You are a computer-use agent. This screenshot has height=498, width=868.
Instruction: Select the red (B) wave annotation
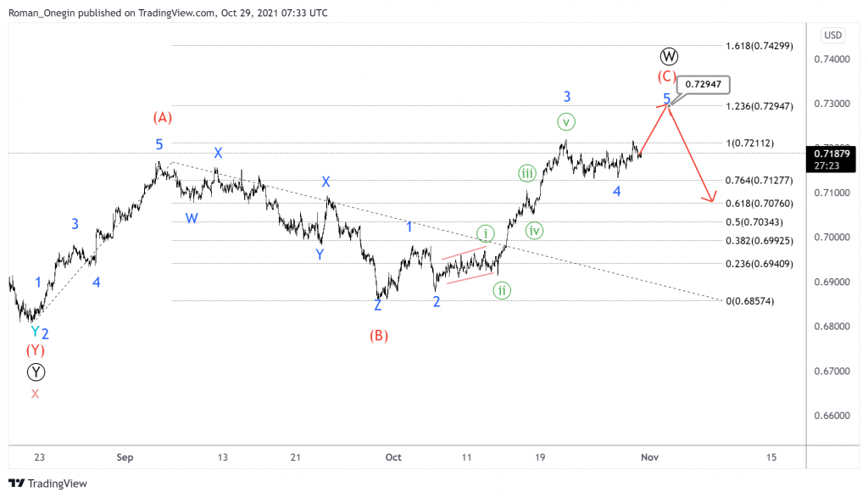point(378,336)
